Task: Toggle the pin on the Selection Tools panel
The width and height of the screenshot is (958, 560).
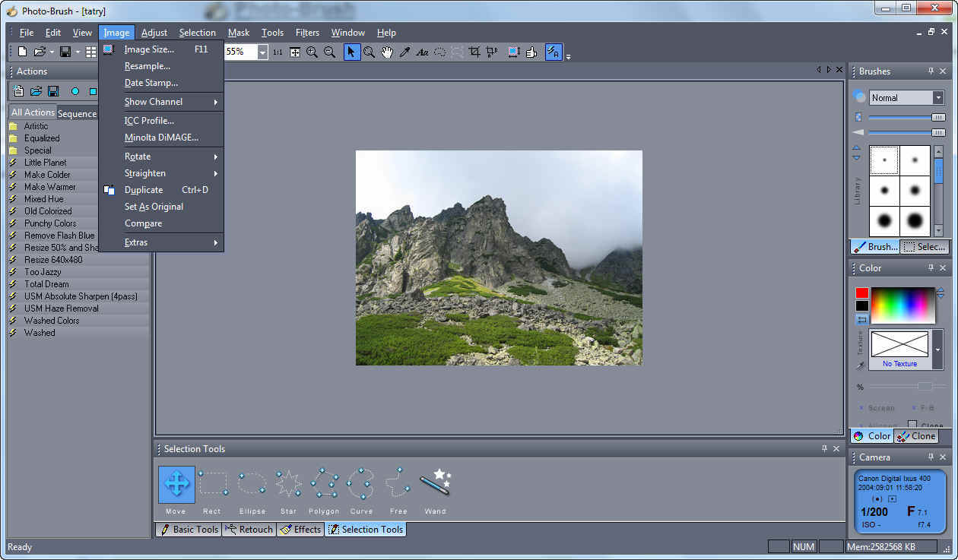Action: pyautogui.click(x=824, y=449)
